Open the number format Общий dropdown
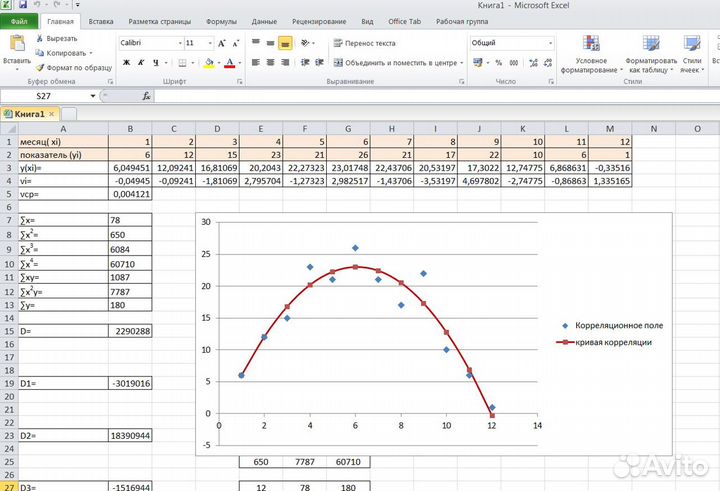The height and width of the screenshot is (491, 720). [x=550, y=43]
